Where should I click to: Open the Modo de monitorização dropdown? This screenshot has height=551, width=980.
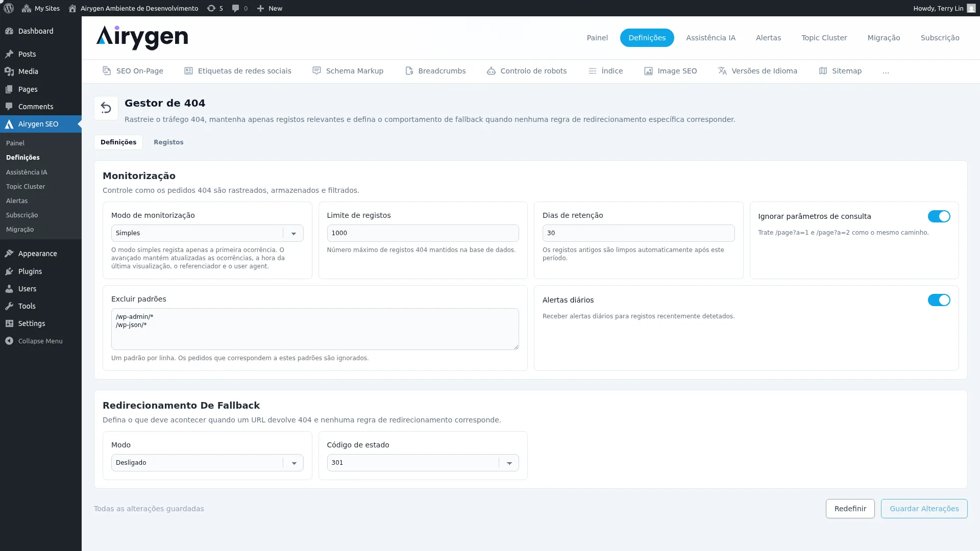207,233
